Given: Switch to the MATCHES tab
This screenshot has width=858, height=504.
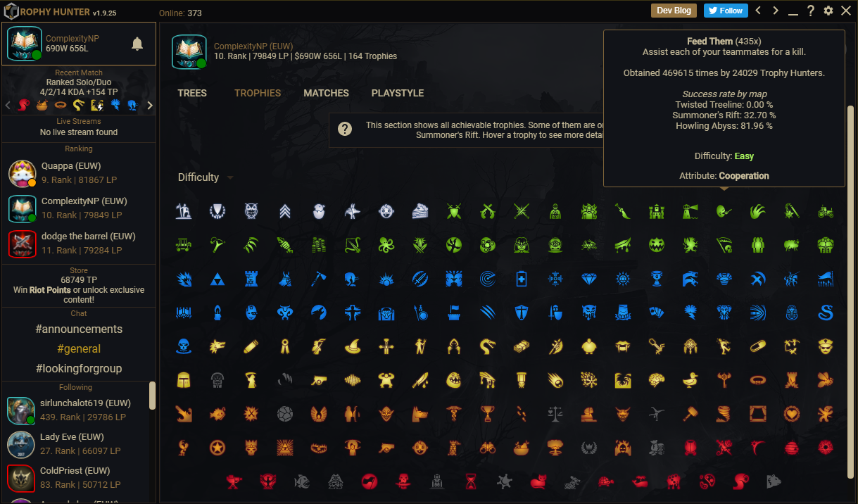Looking at the screenshot, I should pyautogui.click(x=326, y=93).
